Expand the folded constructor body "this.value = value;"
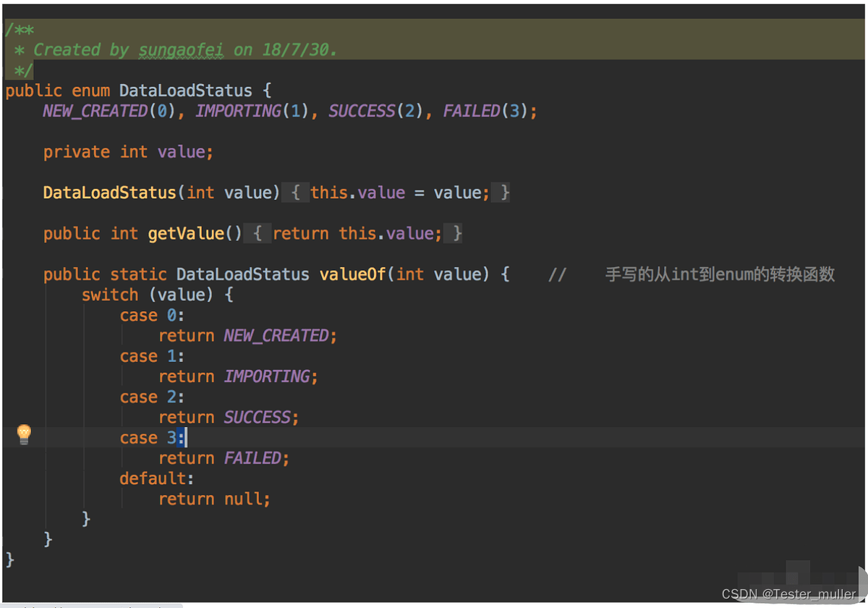 point(400,193)
